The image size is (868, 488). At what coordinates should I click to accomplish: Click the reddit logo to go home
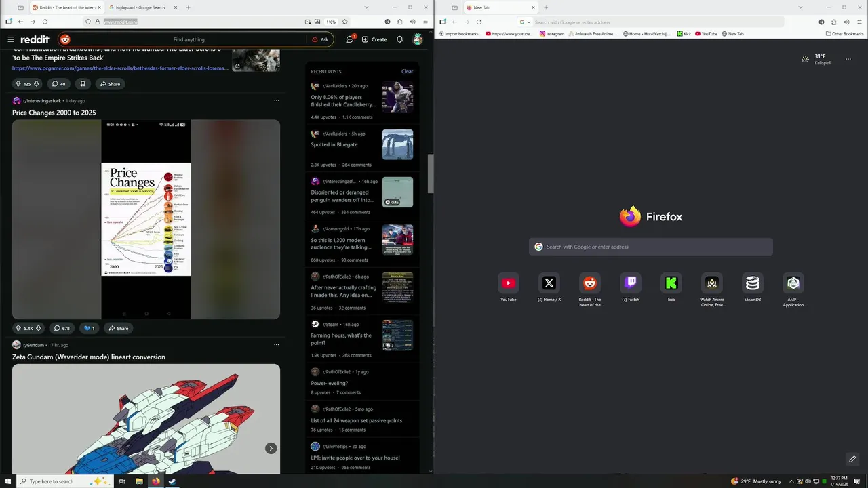click(x=35, y=39)
